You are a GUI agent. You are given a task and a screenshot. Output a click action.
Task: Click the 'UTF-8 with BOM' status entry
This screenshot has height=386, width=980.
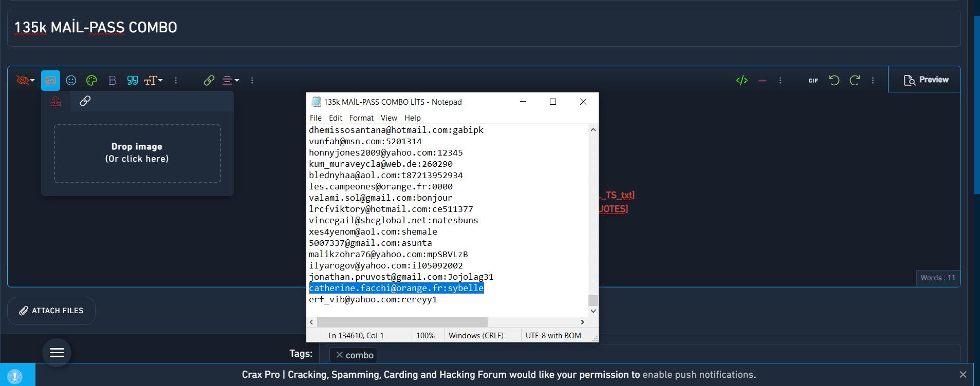pyautogui.click(x=553, y=336)
